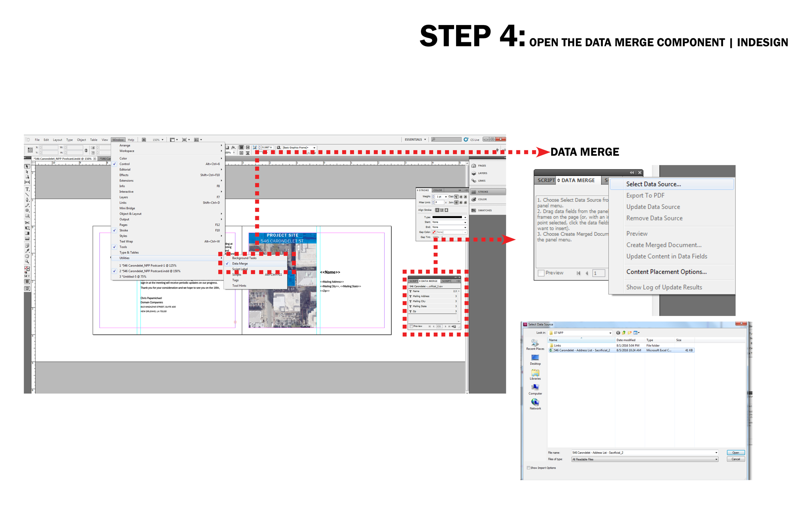This screenshot has height=526, width=812.
Task: Select the Hand tool
Action: click(x=27, y=256)
